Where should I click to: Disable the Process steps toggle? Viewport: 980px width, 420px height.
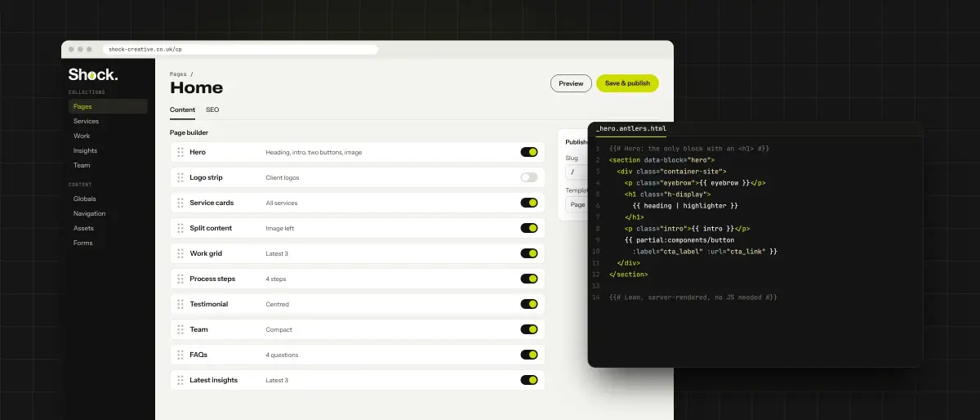tap(529, 279)
